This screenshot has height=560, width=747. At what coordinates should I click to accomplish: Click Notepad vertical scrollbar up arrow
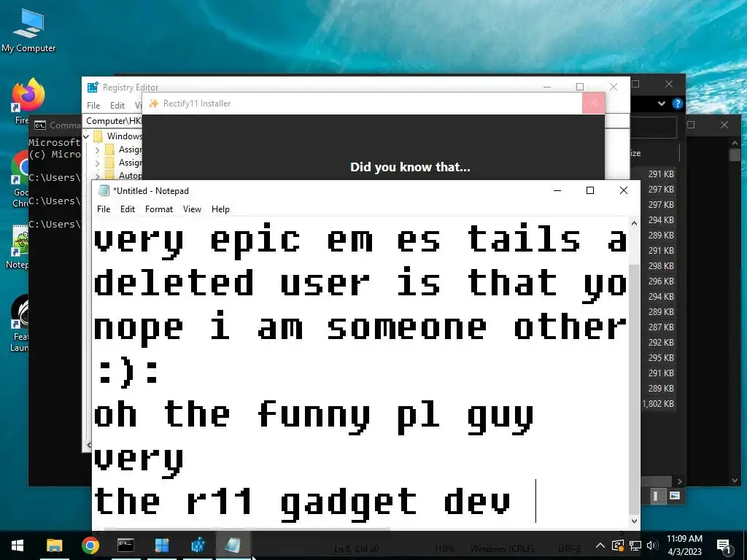pos(634,223)
